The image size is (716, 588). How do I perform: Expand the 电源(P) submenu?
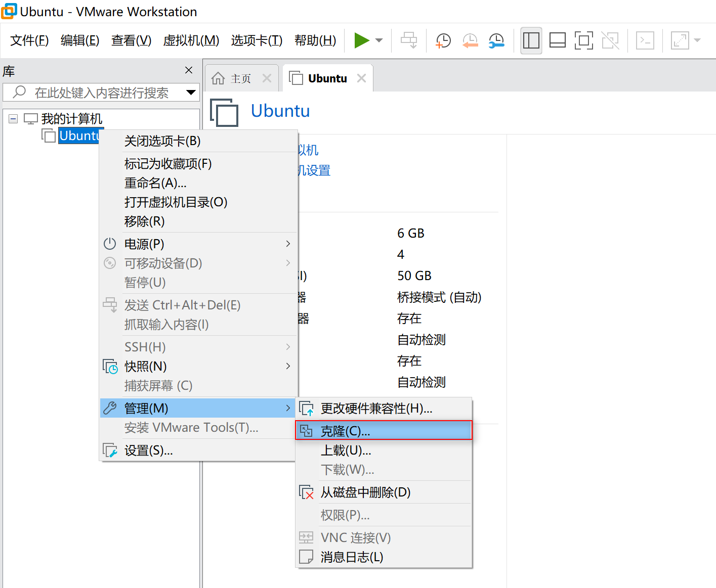[x=198, y=244]
